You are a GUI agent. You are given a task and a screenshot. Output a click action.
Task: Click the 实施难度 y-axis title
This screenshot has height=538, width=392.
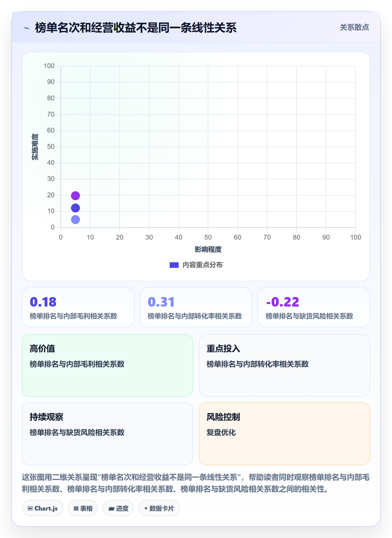35,147
